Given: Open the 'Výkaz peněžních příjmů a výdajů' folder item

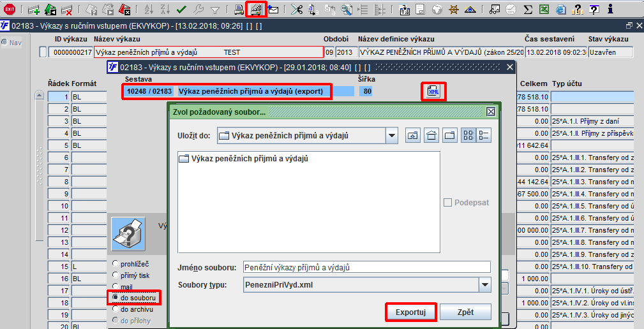Looking at the screenshot, I should (x=244, y=159).
